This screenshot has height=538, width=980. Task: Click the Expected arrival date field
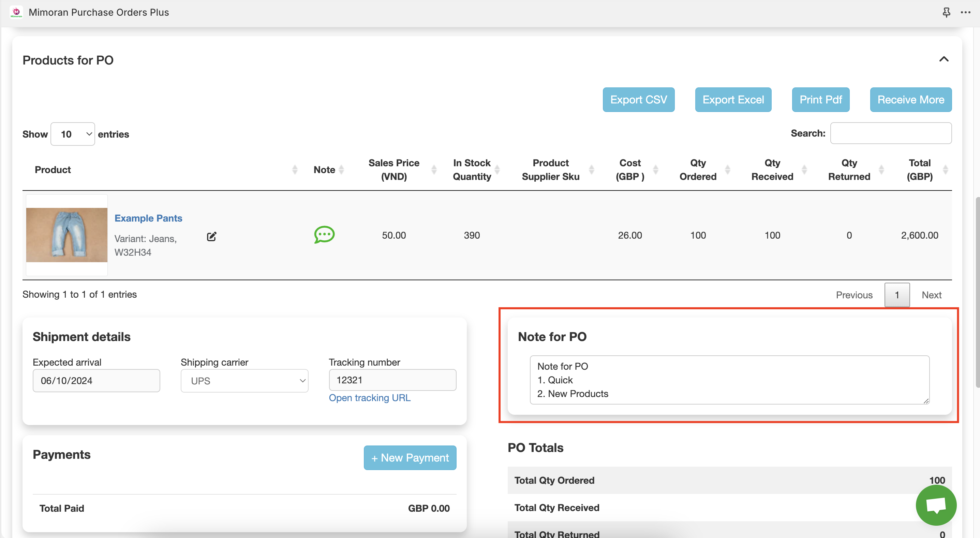pos(96,380)
